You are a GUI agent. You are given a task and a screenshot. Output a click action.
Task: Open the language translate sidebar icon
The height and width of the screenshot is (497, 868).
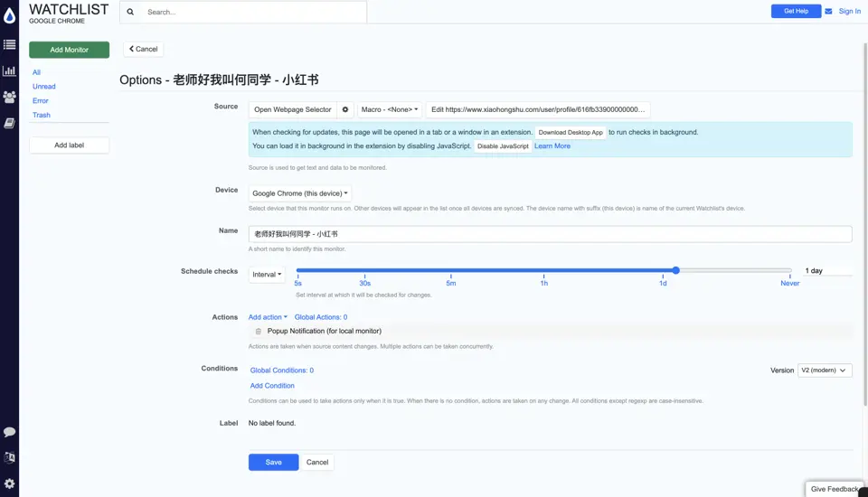pos(9,458)
